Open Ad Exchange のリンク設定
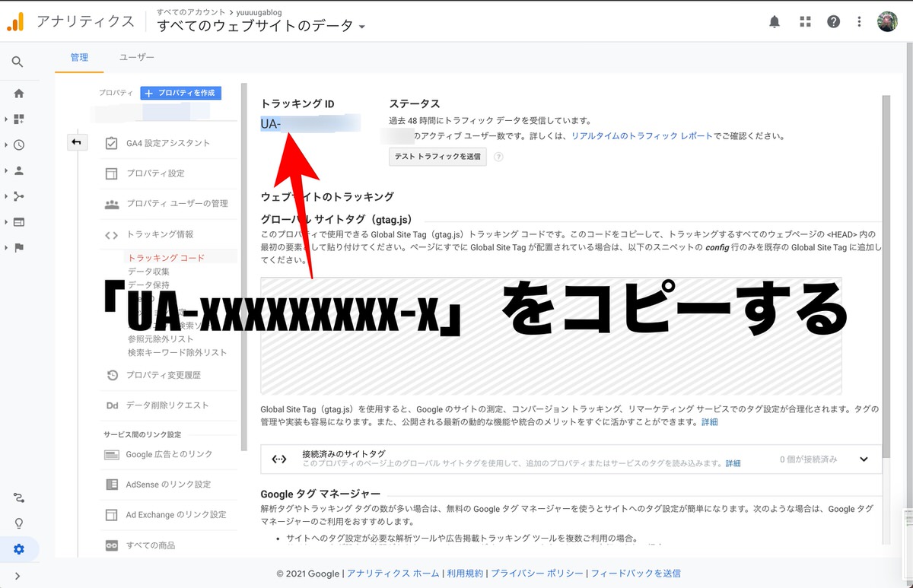Viewport: 913px width, 588px height. pos(176,515)
